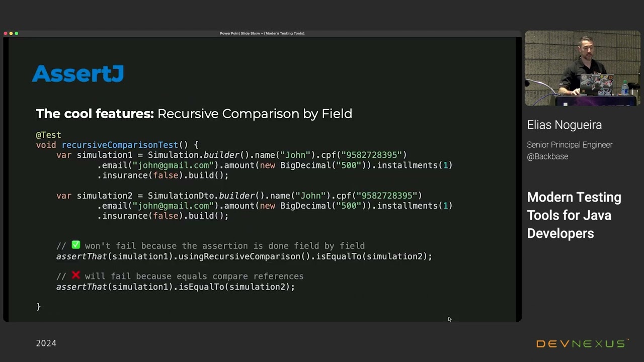Click 'SimulationDto.builder()' in the code
Viewport: 644px width, 362px height.
tap(206, 196)
